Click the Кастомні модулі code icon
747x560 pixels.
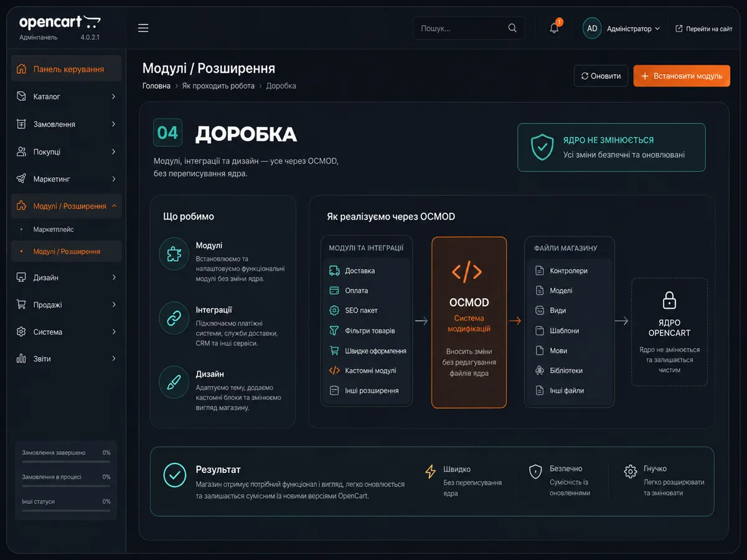334,370
